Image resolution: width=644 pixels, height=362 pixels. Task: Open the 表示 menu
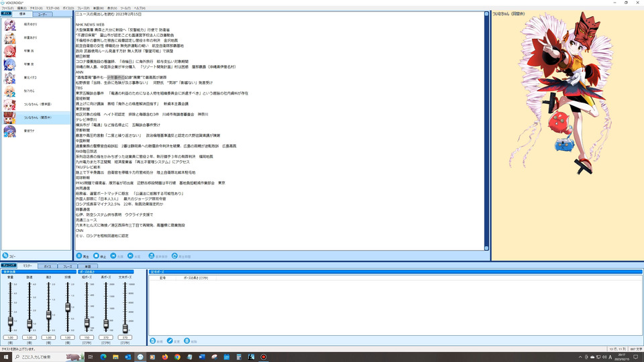click(x=112, y=8)
